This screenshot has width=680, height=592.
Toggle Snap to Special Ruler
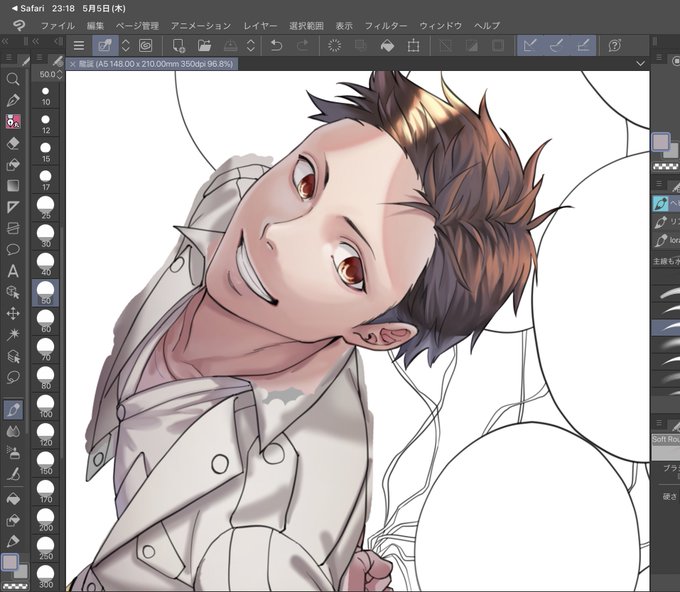click(557, 46)
